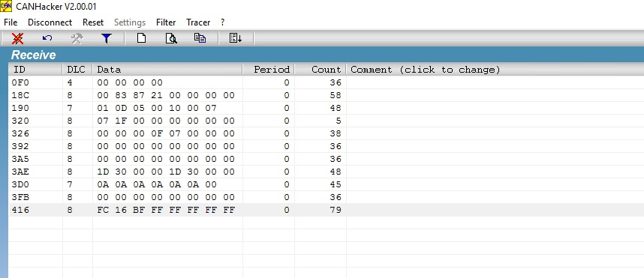
Task: Click the Disconnect toolbar icon with red X
Action: click(x=17, y=38)
